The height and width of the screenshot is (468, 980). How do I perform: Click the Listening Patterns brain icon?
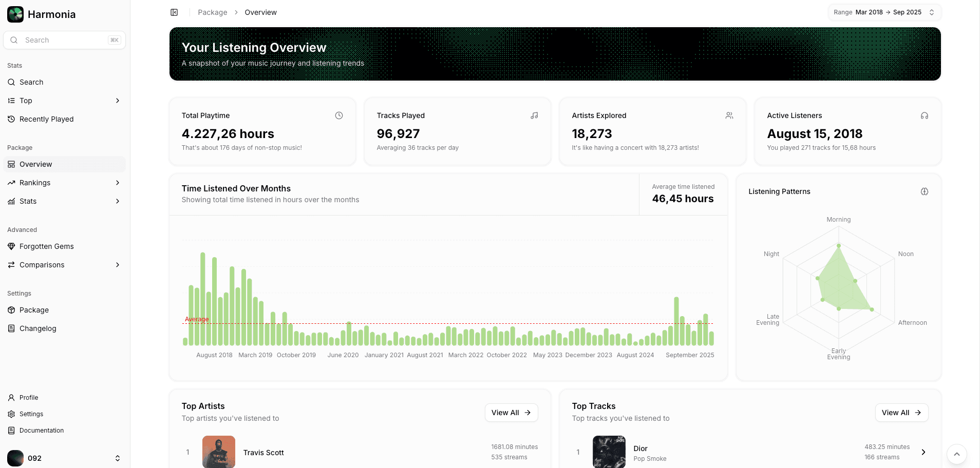(x=925, y=191)
